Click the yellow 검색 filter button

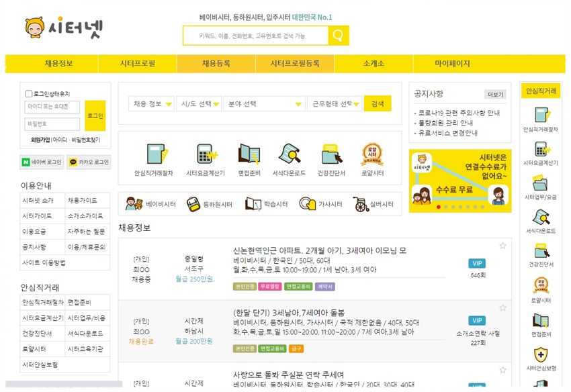(x=378, y=104)
